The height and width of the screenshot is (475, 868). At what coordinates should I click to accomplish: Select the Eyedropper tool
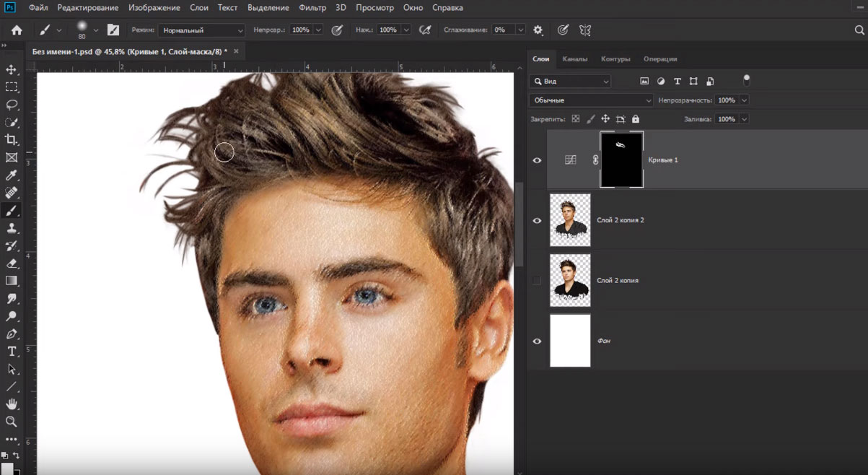pyautogui.click(x=12, y=175)
